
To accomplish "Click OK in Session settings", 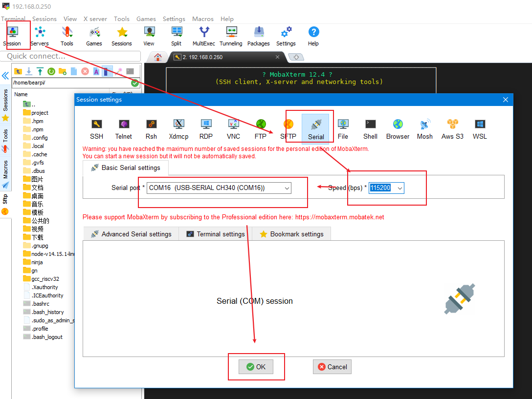I will click(256, 367).
